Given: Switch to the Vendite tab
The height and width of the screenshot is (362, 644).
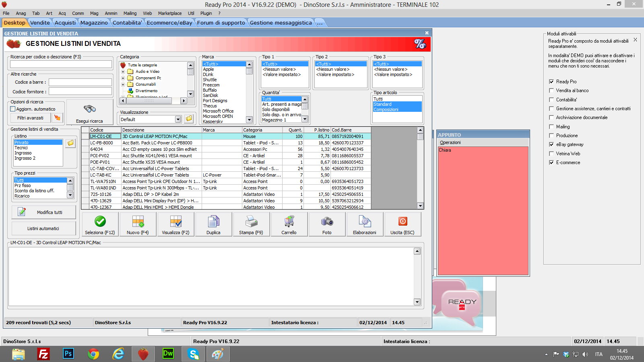Looking at the screenshot, I should tap(40, 23).
